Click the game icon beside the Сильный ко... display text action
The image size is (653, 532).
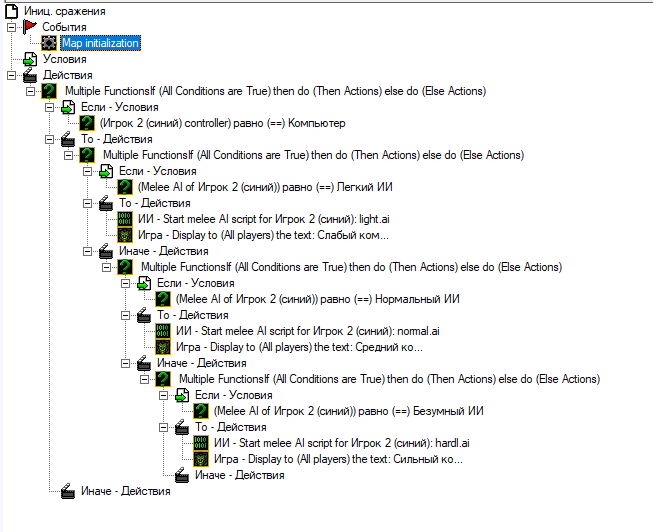tap(201, 459)
